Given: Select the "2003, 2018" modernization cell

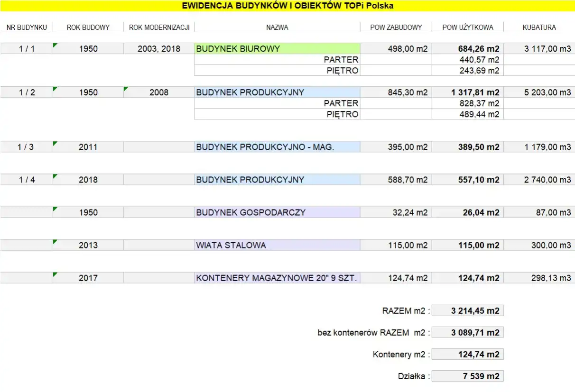Looking at the screenshot, I should pos(159,48).
